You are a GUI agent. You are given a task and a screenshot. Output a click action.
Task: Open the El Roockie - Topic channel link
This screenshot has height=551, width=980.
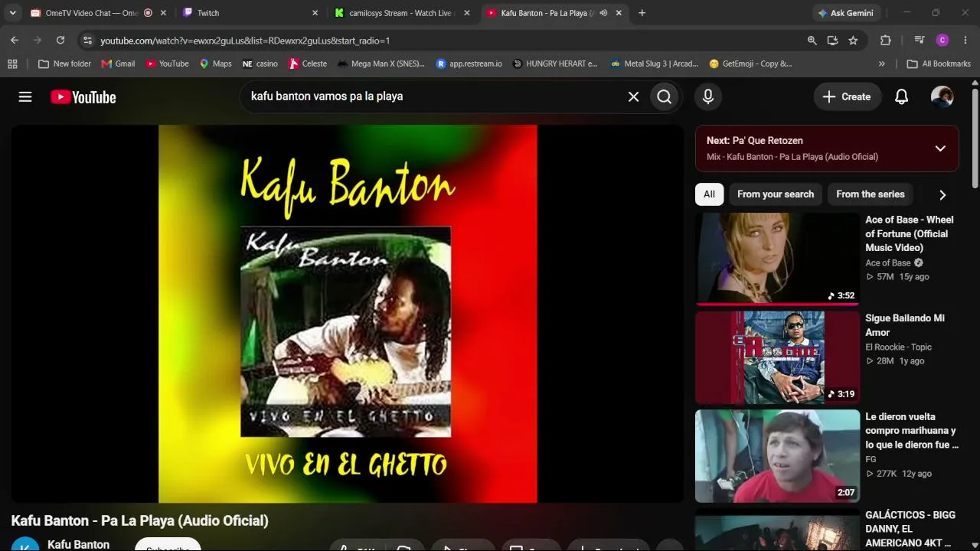point(898,347)
